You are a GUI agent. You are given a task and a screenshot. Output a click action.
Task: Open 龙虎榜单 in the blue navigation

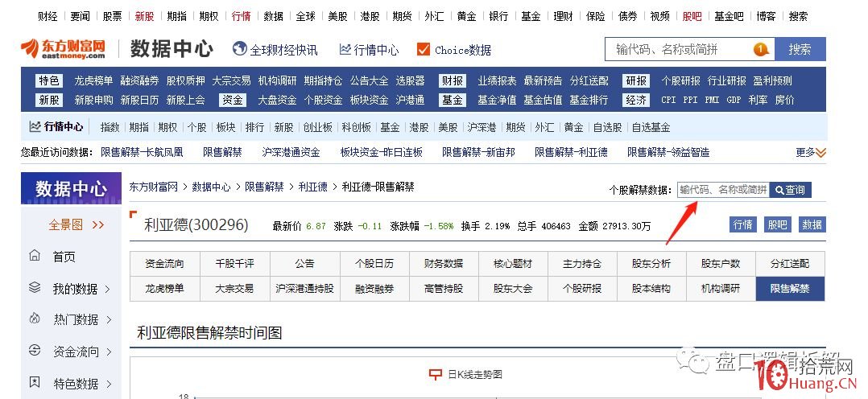tap(93, 80)
